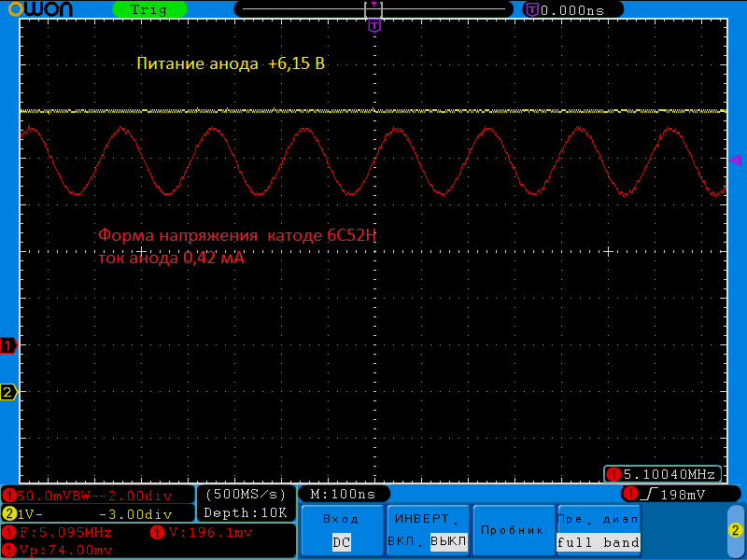Click the F:5.095MHz measurement
This screenshot has width=747, height=560.
(x=58, y=532)
